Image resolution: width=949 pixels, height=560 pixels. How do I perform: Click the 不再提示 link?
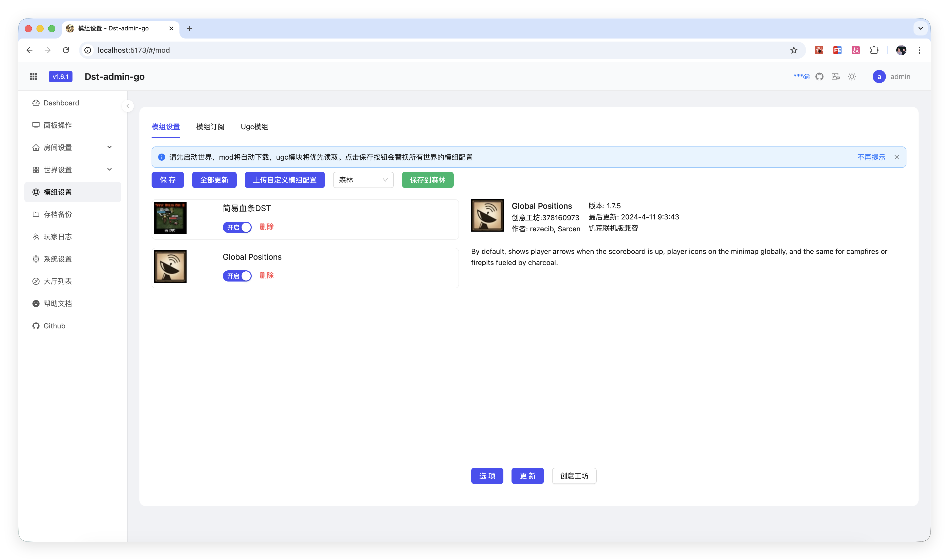pyautogui.click(x=871, y=157)
